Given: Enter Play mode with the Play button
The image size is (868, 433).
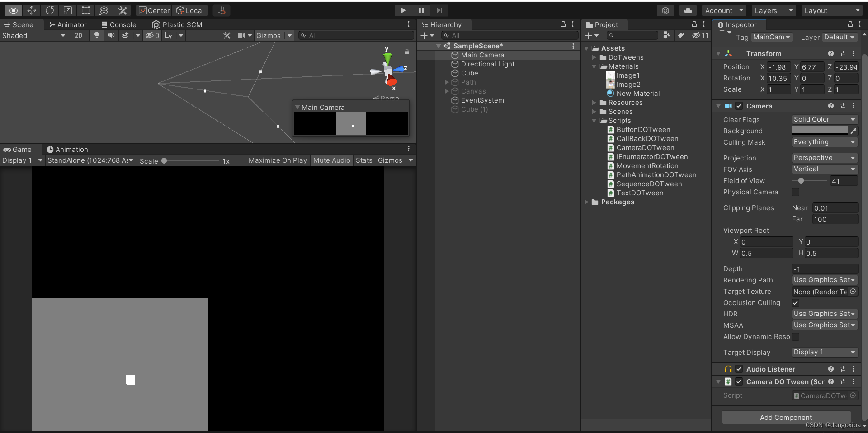Looking at the screenshot, I should (x=402, y=10).
